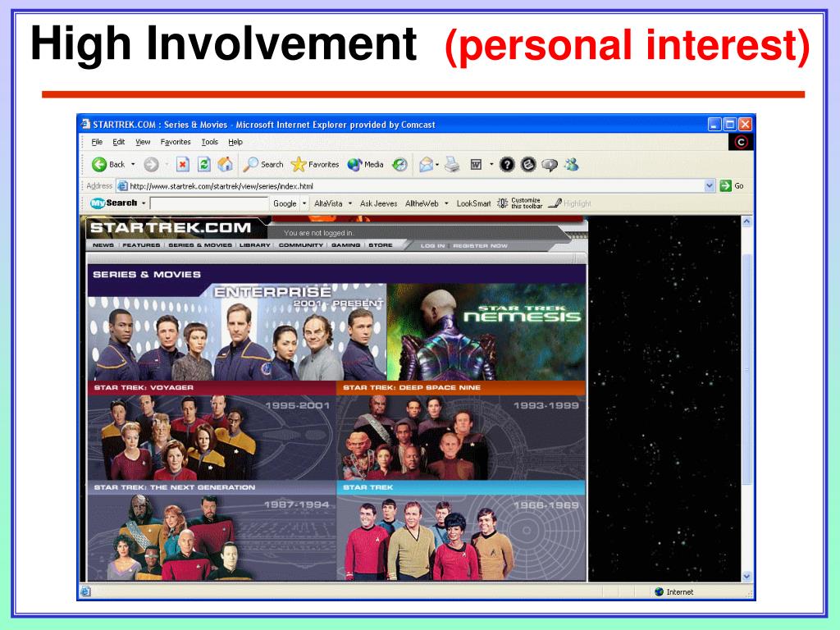Open the Deep Space Nine cast image
840x630 pixels.
pyautogui.click(x=461, y=438)
